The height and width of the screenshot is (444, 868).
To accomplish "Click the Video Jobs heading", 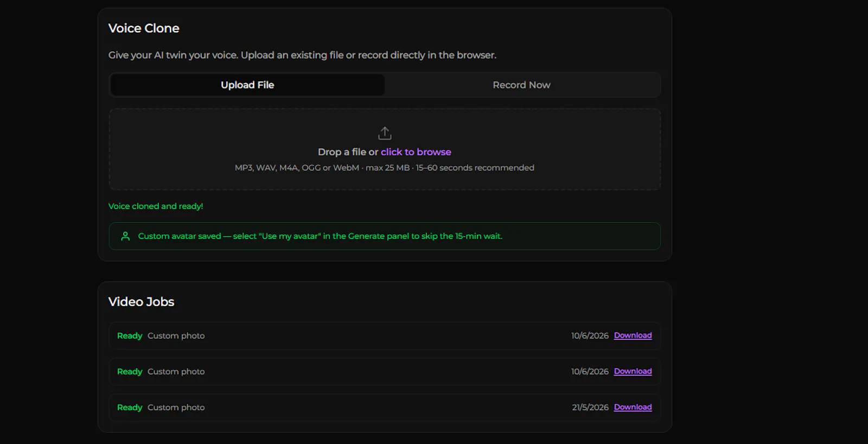I will click(141, 302).
